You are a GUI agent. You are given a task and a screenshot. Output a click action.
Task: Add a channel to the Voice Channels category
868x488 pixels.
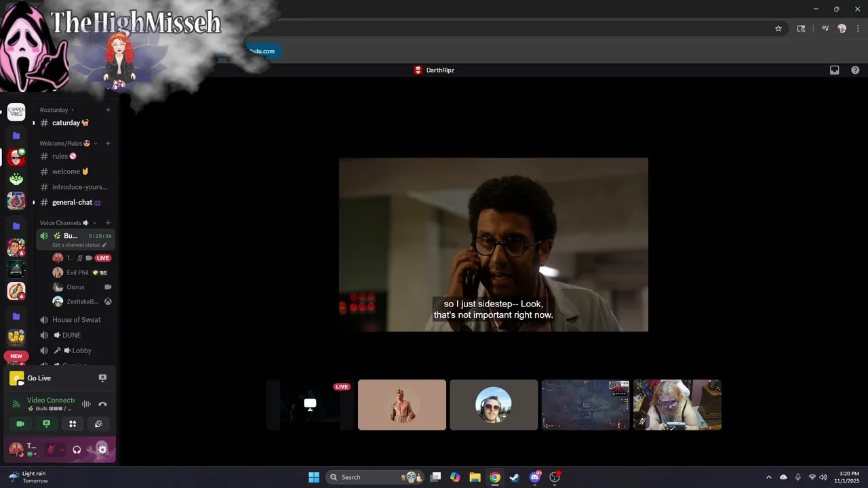(x=108, y=223)
